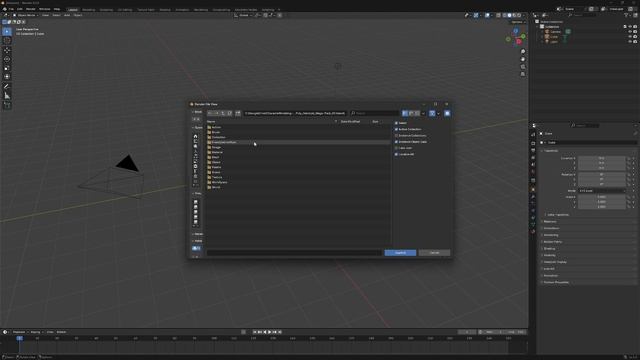Open the Modifiers properties tab (wrench)
The image size is (640, 360).
click(x=533, y=197)
